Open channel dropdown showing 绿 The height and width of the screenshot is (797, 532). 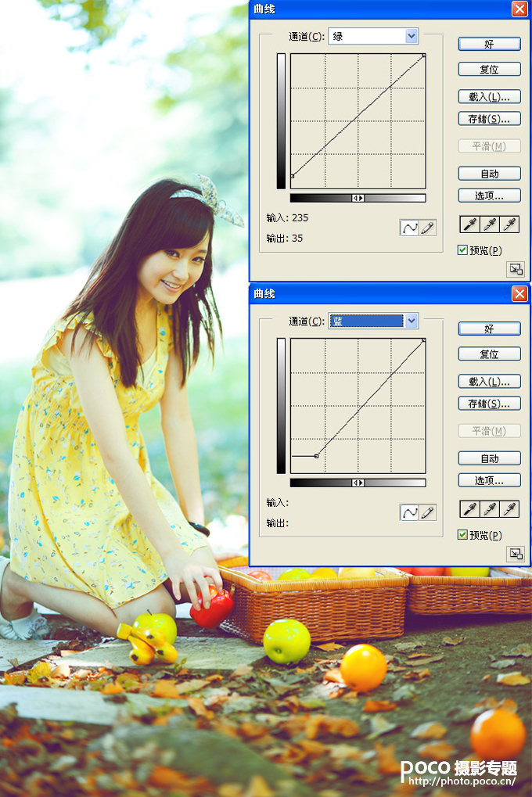373,36
